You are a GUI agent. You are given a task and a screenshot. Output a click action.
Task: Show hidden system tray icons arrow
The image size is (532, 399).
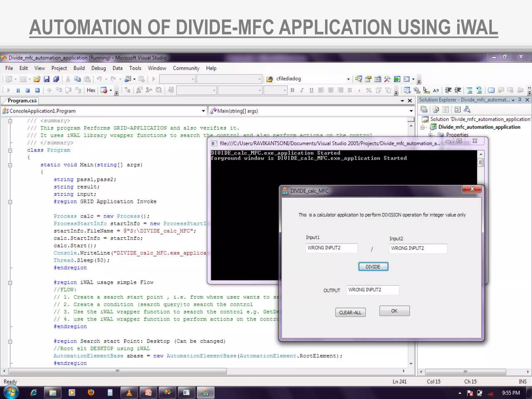click(460, 393)
